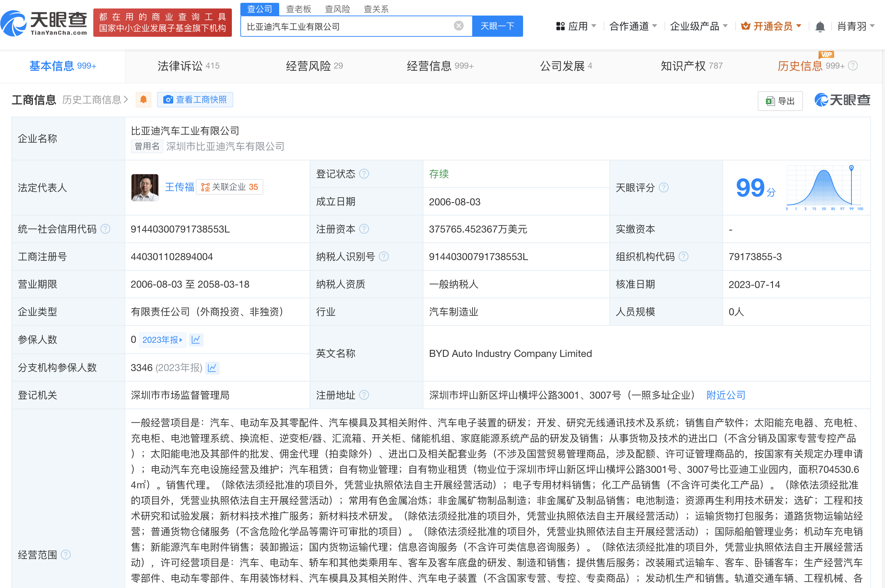Image resolution: width=885 pixels, height=588 pixels.
Task: Open chart icon beside 分支机构参保人数
Action: point(212,368)
